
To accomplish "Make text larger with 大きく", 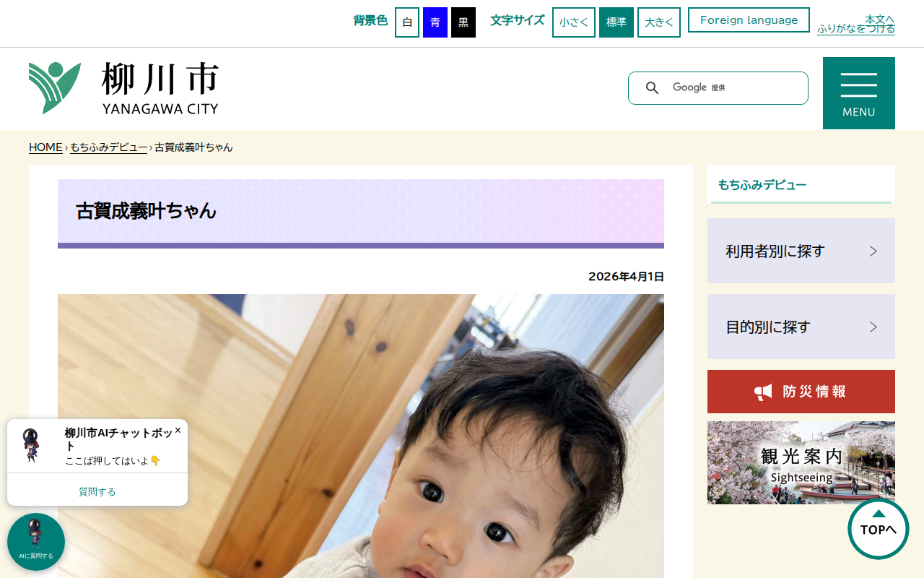I will (x=659, y=22).
